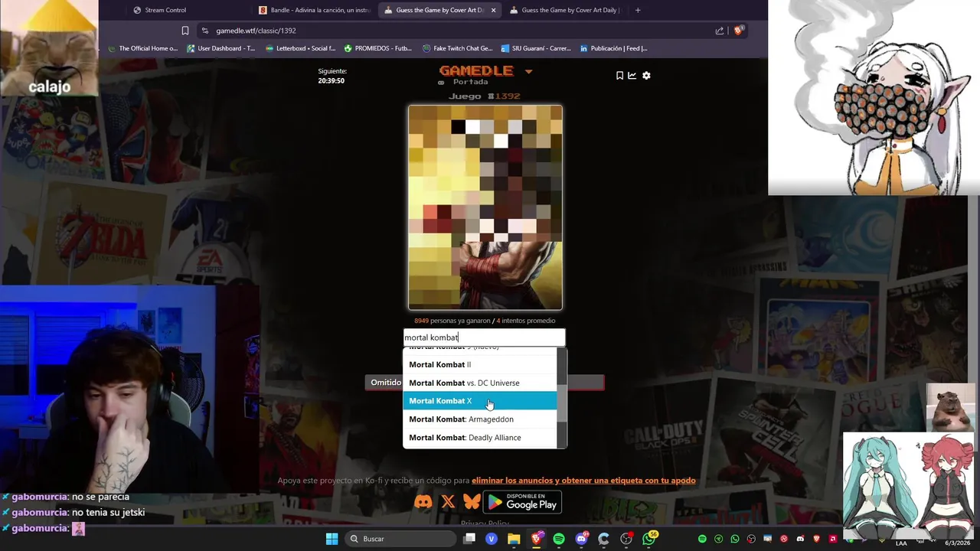Select 'Mortal Kombat X' suggestion
Image resolution: width=980 pixels, height=551 pixels.
[480, 401]
